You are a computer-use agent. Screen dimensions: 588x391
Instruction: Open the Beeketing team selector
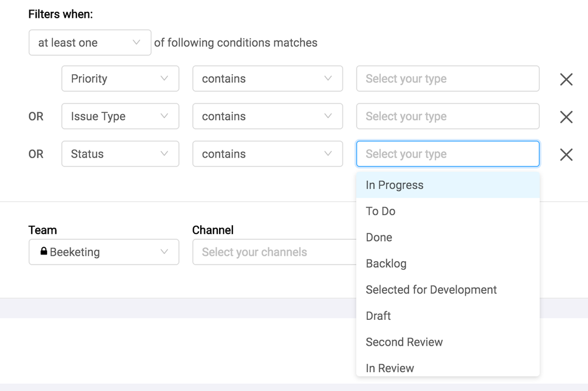[x=104, y=252]
